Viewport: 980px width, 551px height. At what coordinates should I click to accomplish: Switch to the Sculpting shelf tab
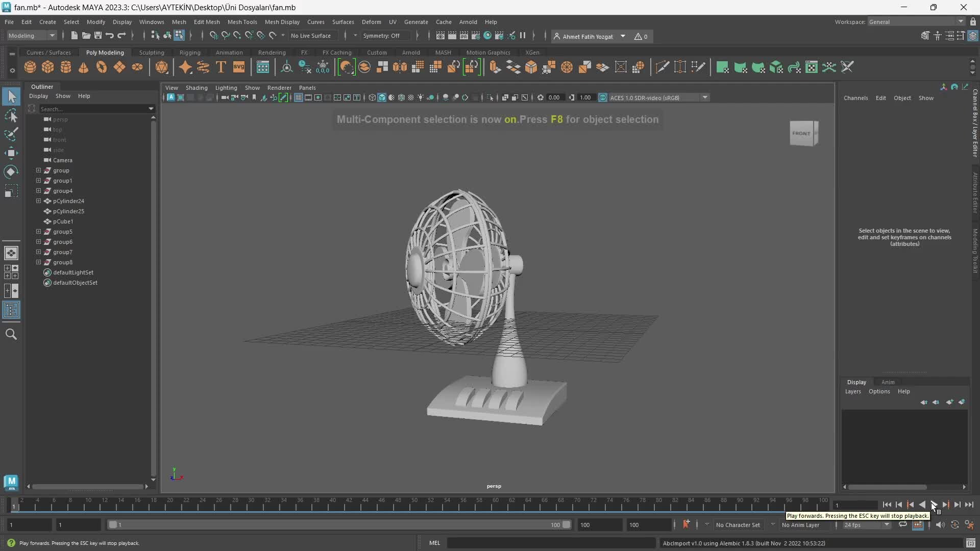coord(151,52)
